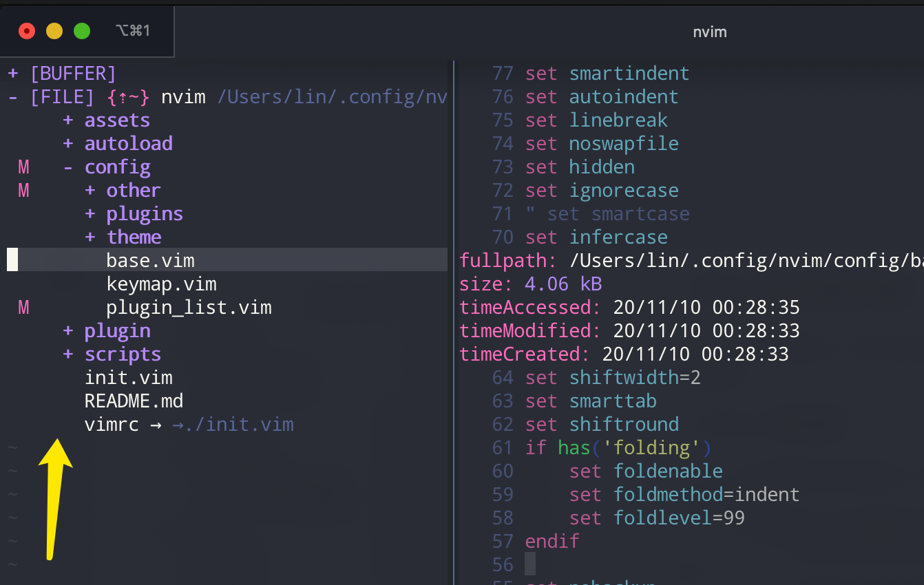Screen dimensions: 924x585
Task: Click the "M" indicator next to other folder
Action: tap(23, 190)
